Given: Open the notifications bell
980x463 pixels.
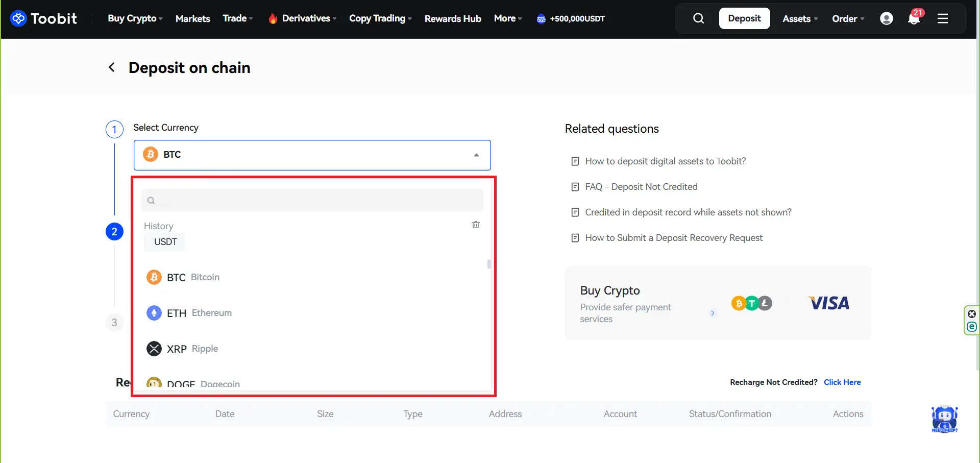Looking at the screenshot, I should point(914,19).
